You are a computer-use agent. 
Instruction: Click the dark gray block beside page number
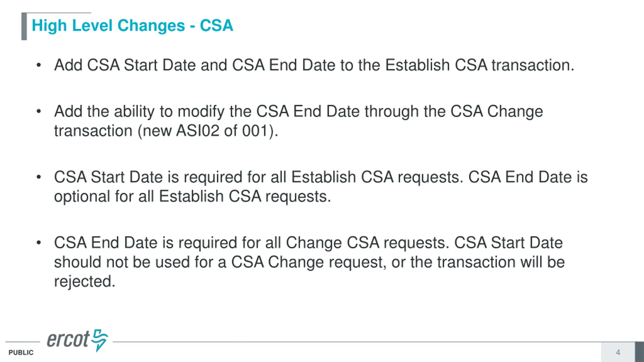pyautogui.click(x=639, y=352)
